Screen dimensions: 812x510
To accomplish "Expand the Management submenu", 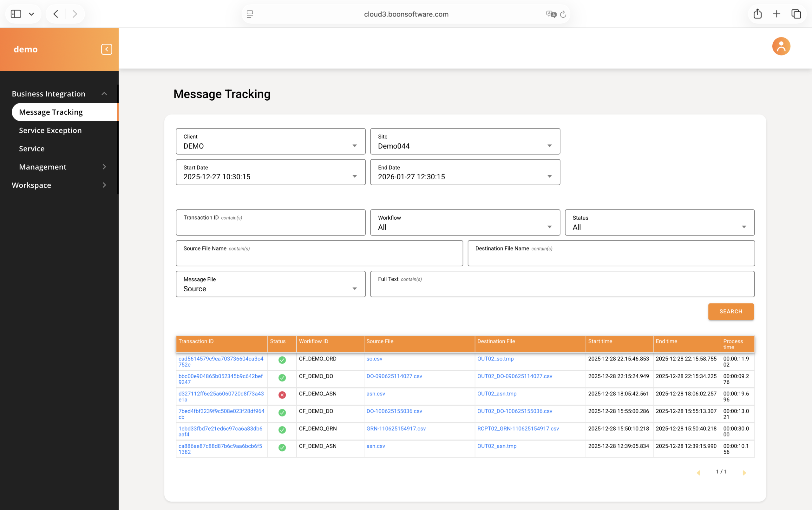I will pyautogui.click(x=63, y=167).
